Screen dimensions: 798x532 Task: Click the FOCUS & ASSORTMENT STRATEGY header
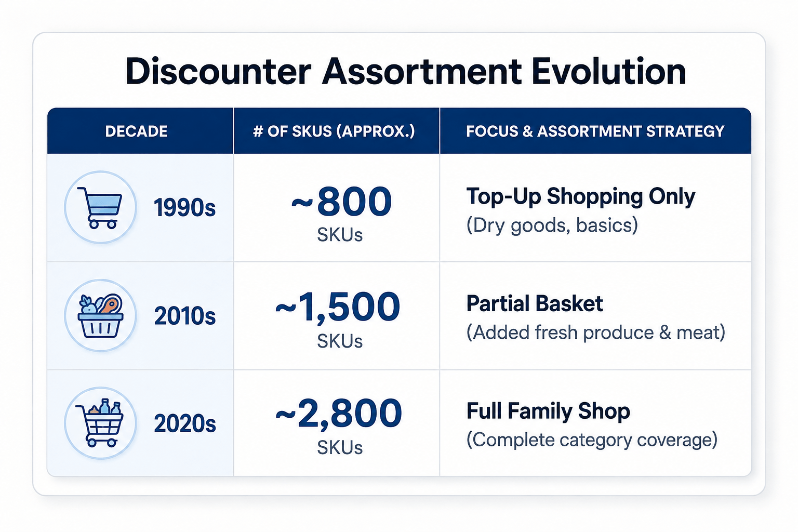pos(595,131)
